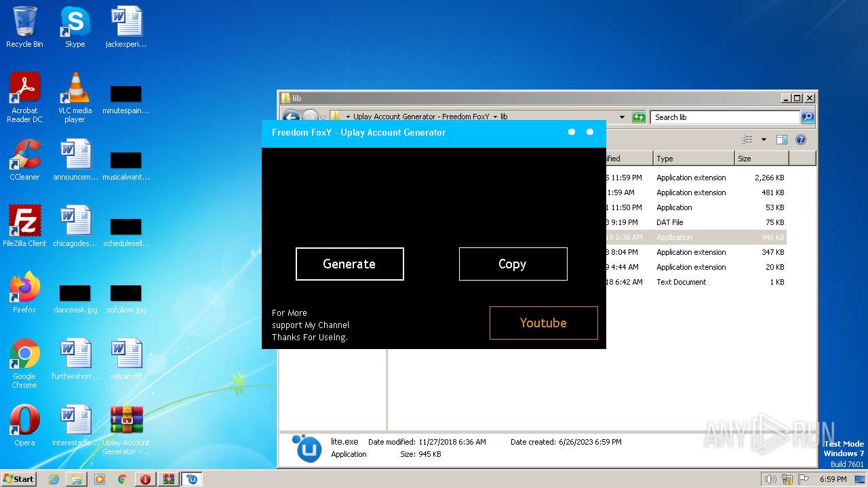Select the 481 KB Application extension row
The height and width of the screenshot is (488, 868).
pyautogui.click(x=696, y=192)
